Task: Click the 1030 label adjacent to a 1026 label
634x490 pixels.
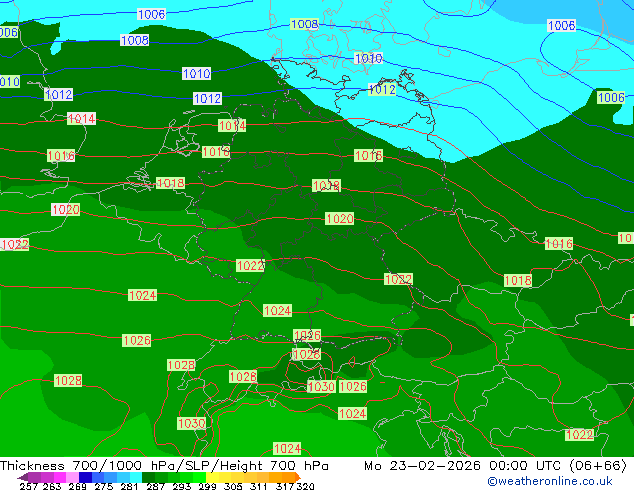Action: pos(321,387)
